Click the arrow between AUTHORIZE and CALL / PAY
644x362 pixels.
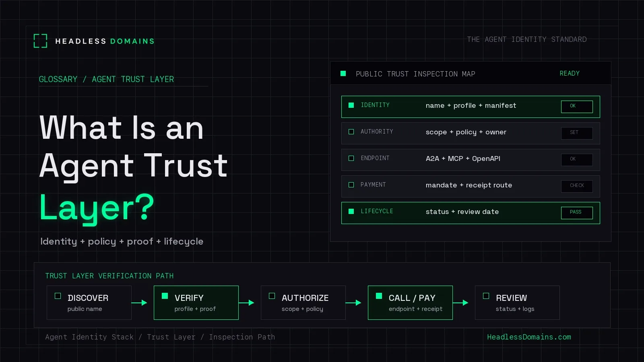click(x=353, y=302)
